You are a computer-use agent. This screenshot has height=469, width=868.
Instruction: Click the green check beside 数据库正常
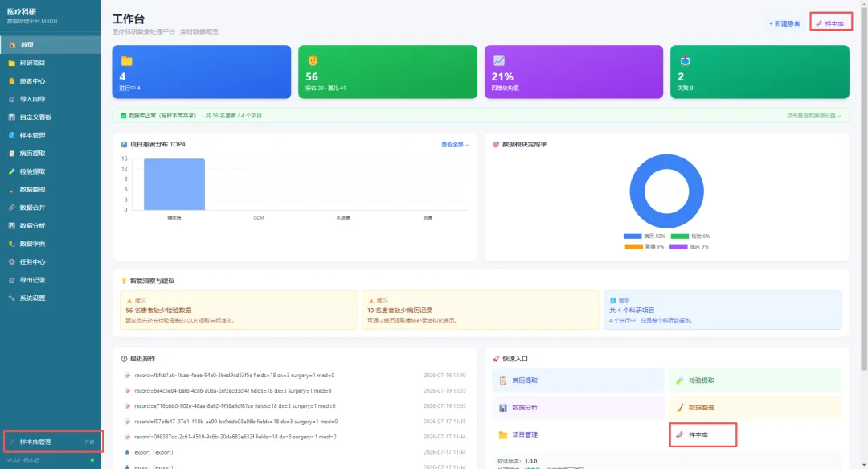click(124, 116)
